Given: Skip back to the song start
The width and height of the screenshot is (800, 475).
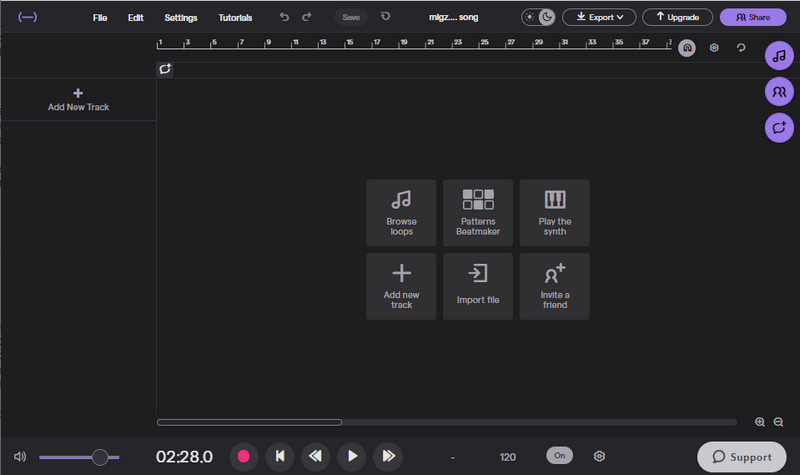Looking at the screenshot, I should point(280,456).
